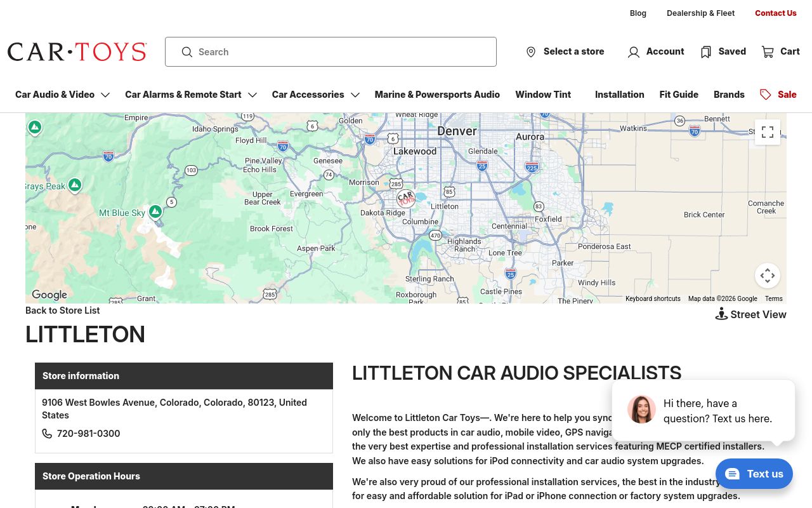The width and height of the screenshot is (812, 508).
Task: Expand Car Accessories chevron
Action: pyautogui.click(x=355, y=95)
